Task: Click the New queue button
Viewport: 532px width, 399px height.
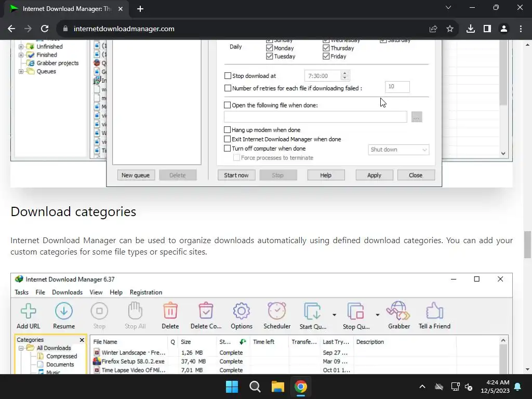Action: [x=136, y=175]
